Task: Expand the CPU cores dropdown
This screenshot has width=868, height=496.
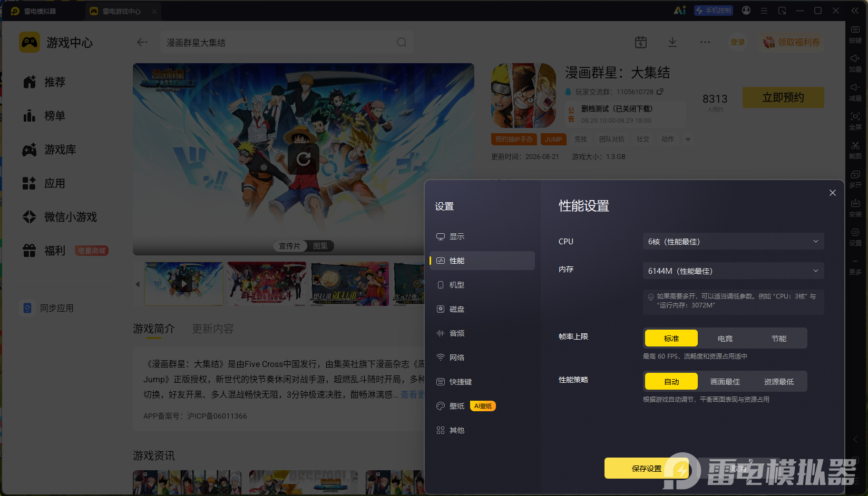Action: [733, 242]
